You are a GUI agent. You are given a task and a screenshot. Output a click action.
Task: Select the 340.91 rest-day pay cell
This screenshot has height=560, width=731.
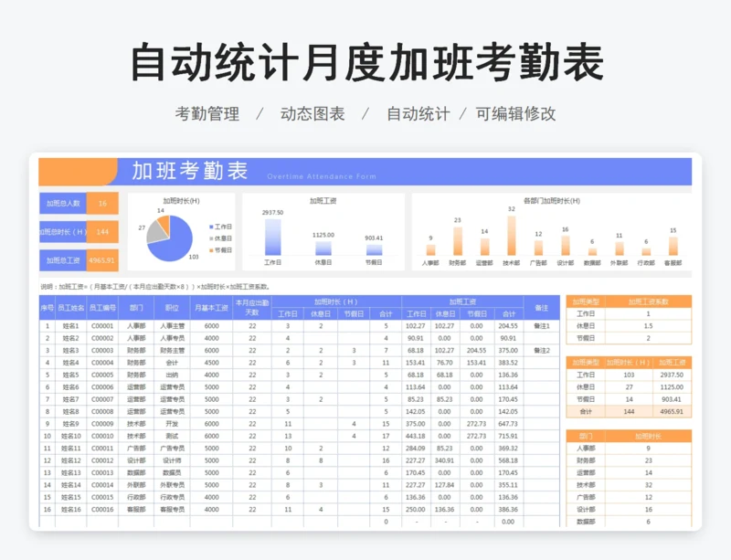pos(444,460)
